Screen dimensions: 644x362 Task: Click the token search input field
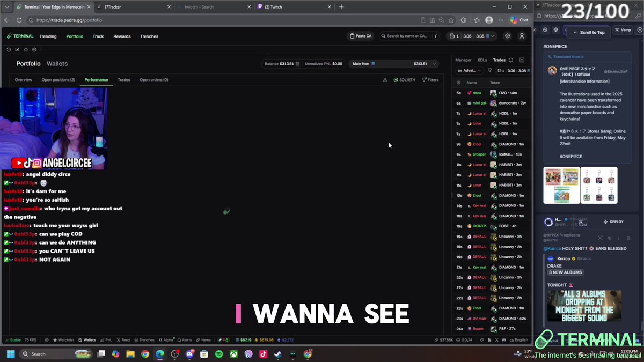click(x=409, y=36)
